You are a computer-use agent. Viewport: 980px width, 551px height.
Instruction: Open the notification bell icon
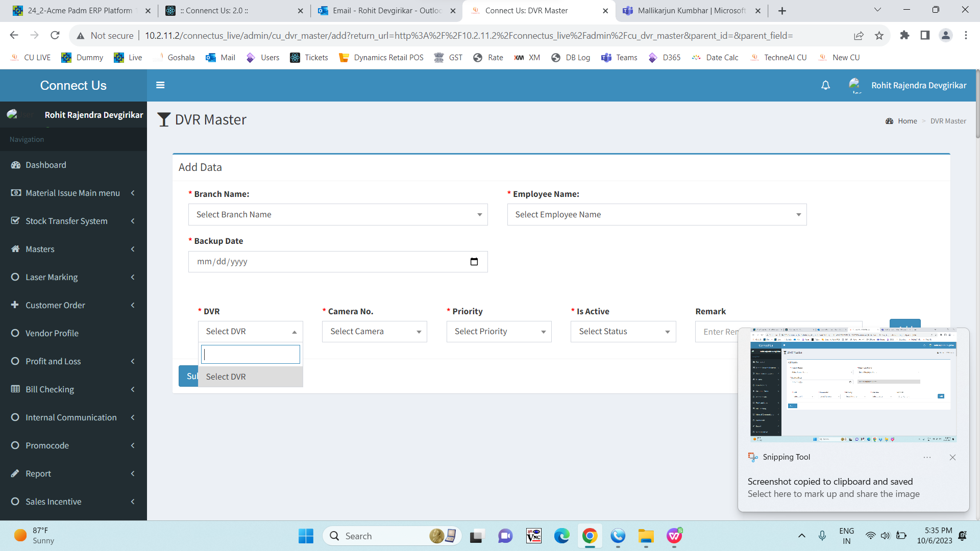click(825, 85)
